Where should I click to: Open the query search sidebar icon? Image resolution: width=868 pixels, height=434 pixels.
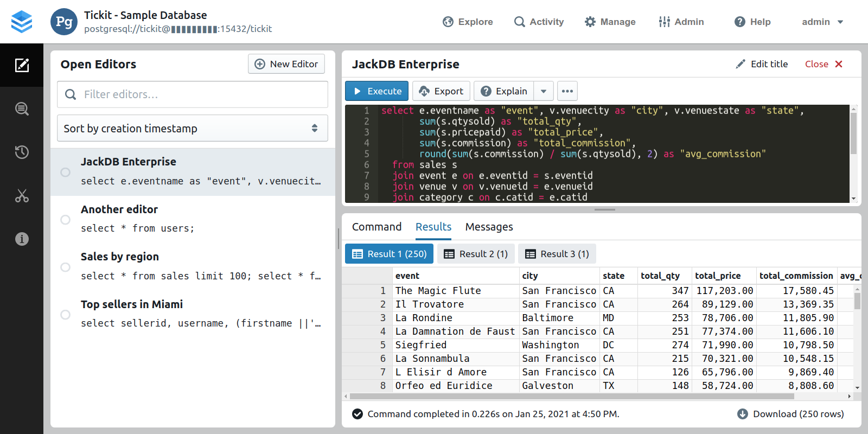[x=22, y=108]
